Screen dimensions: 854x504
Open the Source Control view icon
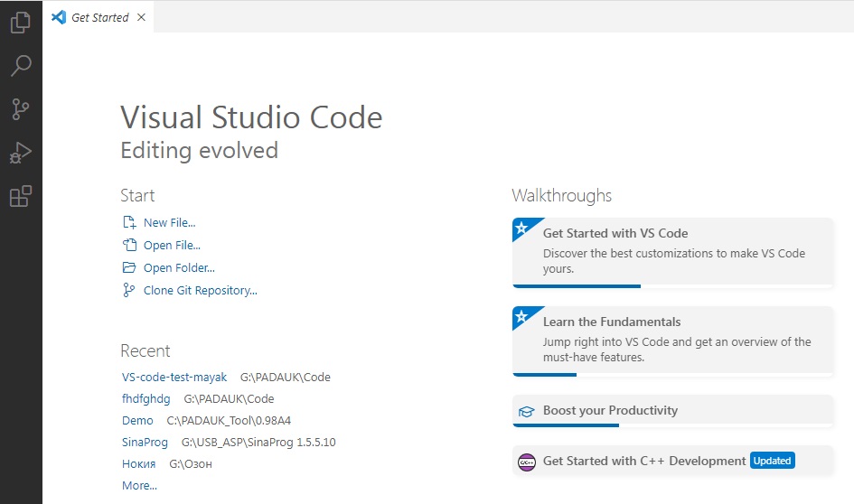pyautogui.click(x=20, y=109)
